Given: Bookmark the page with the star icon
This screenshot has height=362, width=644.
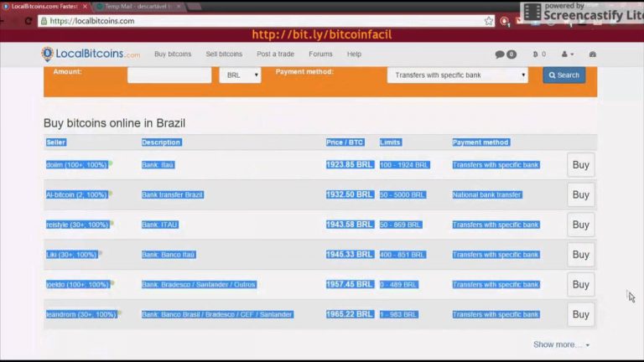Looking at the screenshot, I should pyautogui.click(x=488, y=21).
